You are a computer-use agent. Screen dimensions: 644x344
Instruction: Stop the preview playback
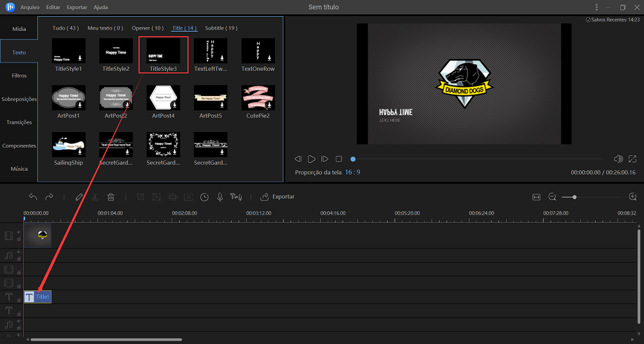(339, 158)
